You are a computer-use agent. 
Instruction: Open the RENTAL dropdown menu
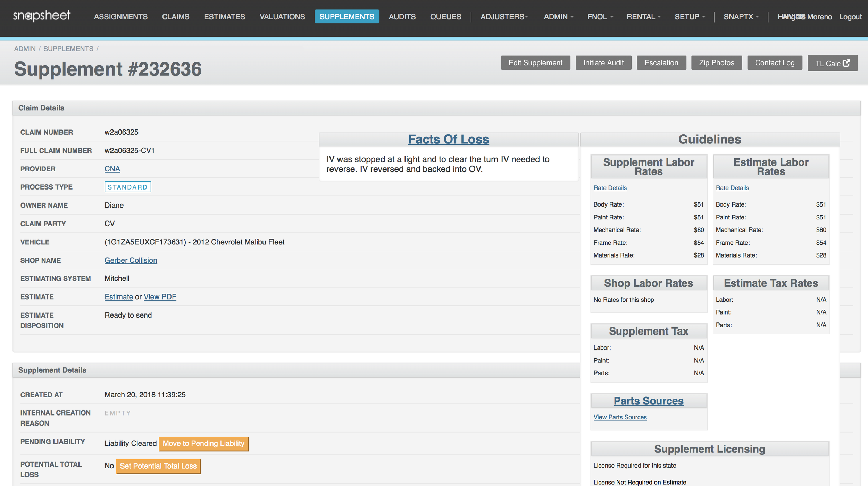tap(643, 17)
